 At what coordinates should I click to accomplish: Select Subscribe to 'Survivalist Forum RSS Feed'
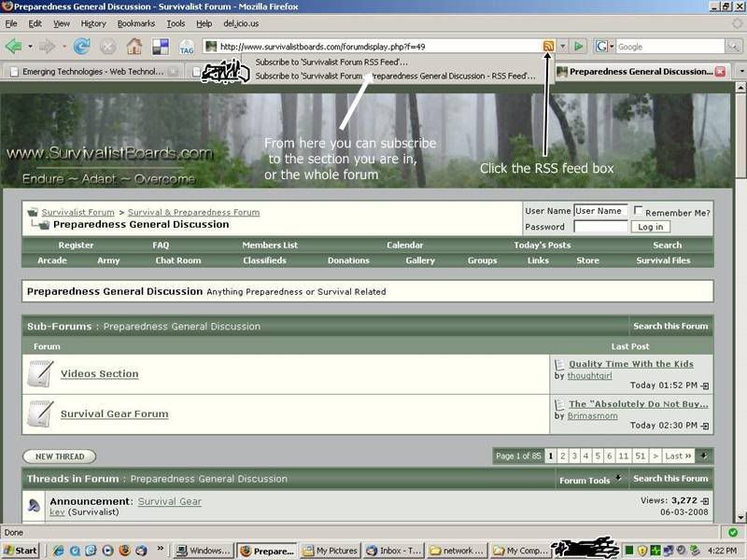tap(331, 62)
